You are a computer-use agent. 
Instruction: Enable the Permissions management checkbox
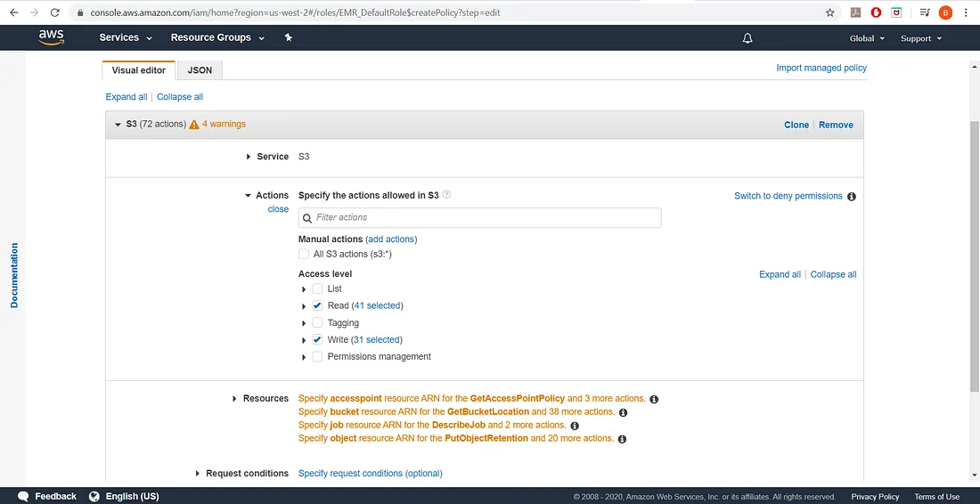(317, 357)
